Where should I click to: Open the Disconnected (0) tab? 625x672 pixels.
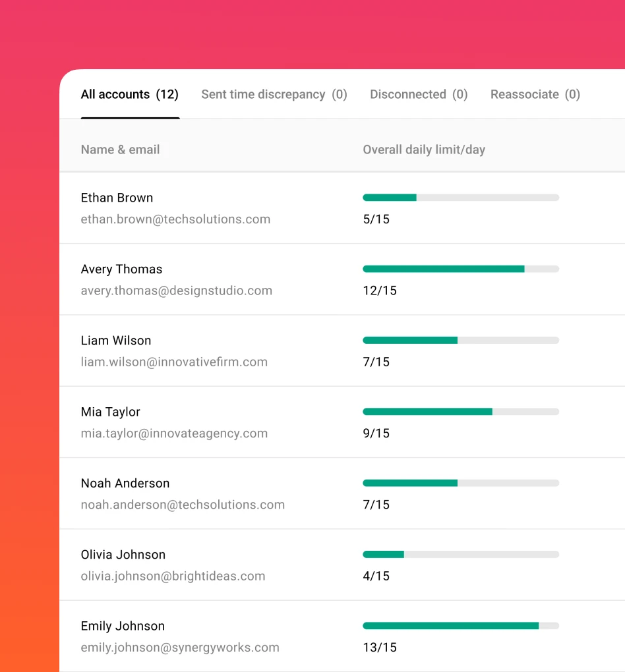click(x=419, y=94)
